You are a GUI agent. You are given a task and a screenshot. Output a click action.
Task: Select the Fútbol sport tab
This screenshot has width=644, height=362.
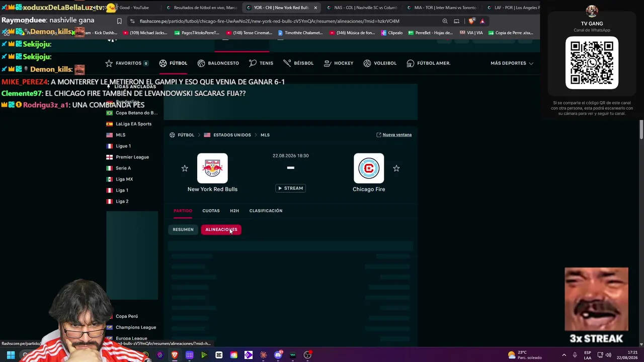[x=173, y=63]
